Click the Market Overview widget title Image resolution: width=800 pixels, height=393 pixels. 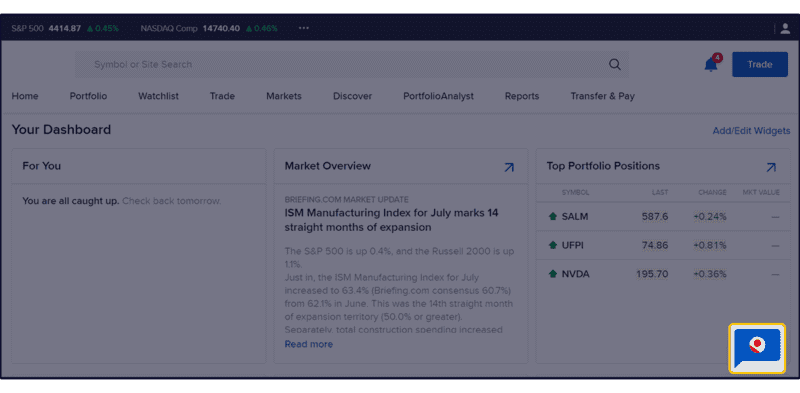328,166
